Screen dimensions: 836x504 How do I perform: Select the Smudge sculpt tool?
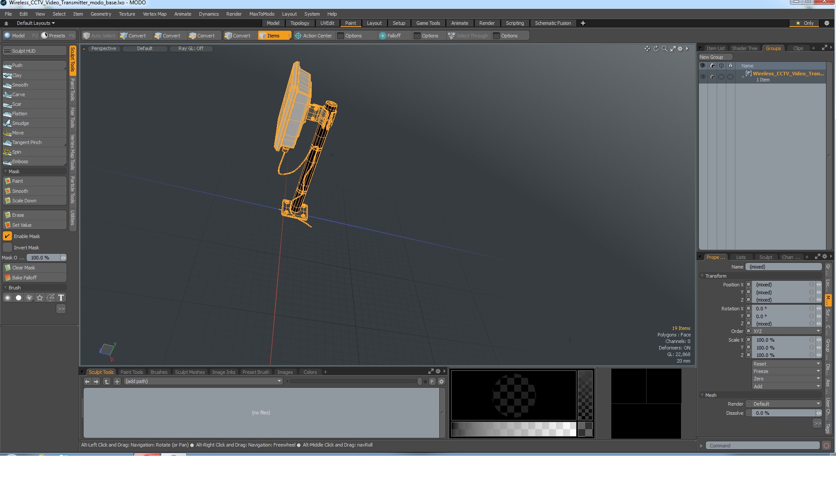20,123
